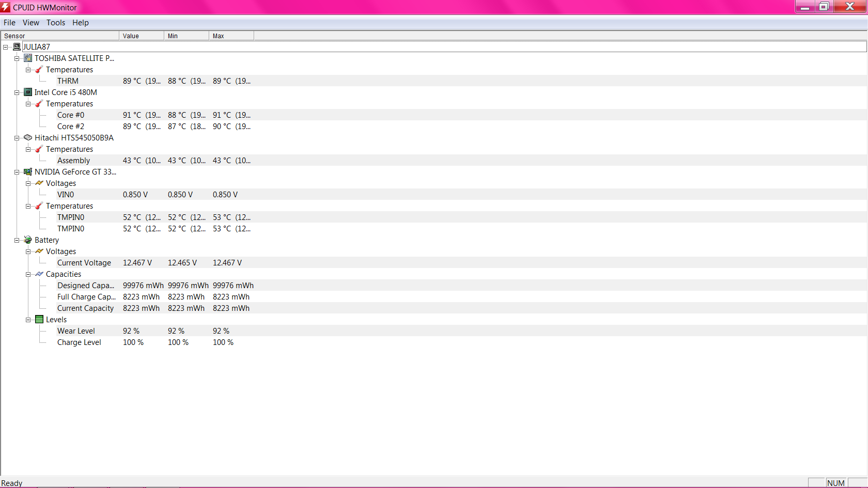This screenshot has height=488, width=868.
Task: Click the Min column header
Action: coord(187,36)
